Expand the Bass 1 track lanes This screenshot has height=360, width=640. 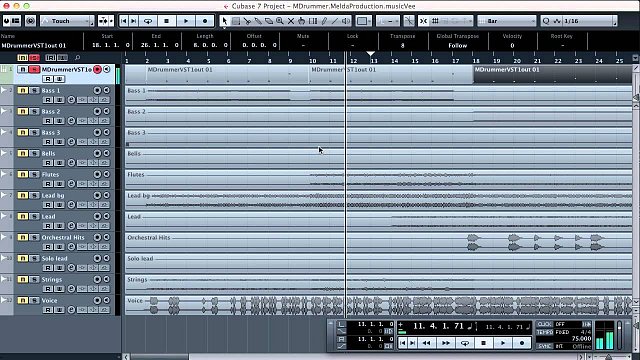click(x=4, y=90)
